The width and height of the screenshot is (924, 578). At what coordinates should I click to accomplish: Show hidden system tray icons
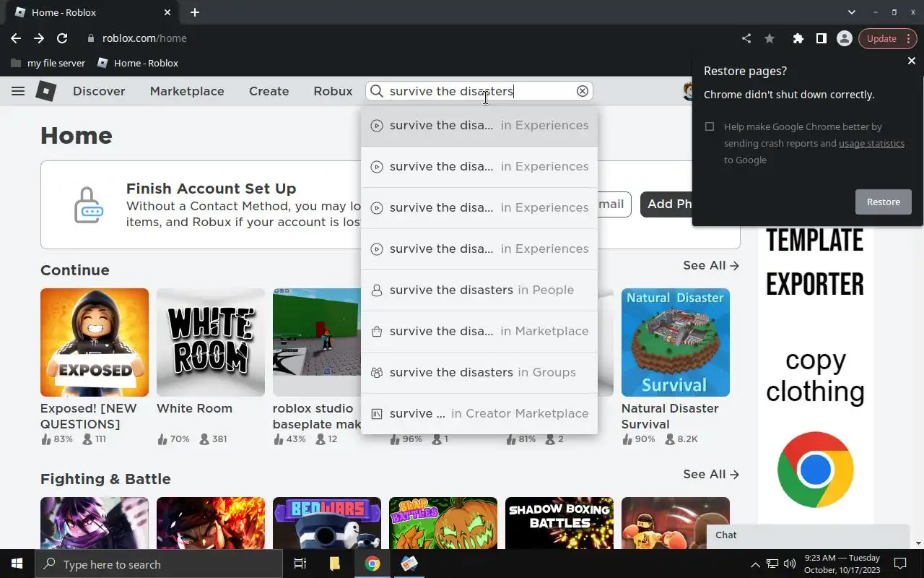tap(755, 564)
